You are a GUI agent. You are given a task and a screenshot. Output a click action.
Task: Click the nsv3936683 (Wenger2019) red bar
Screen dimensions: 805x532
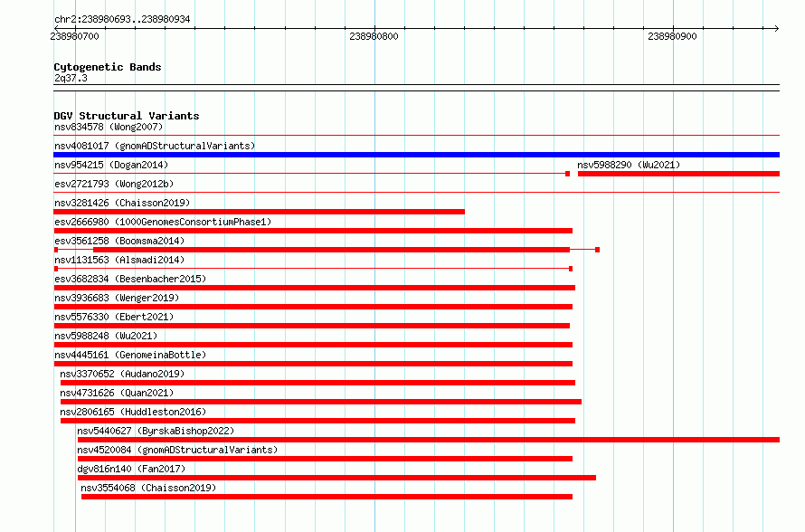313,307
